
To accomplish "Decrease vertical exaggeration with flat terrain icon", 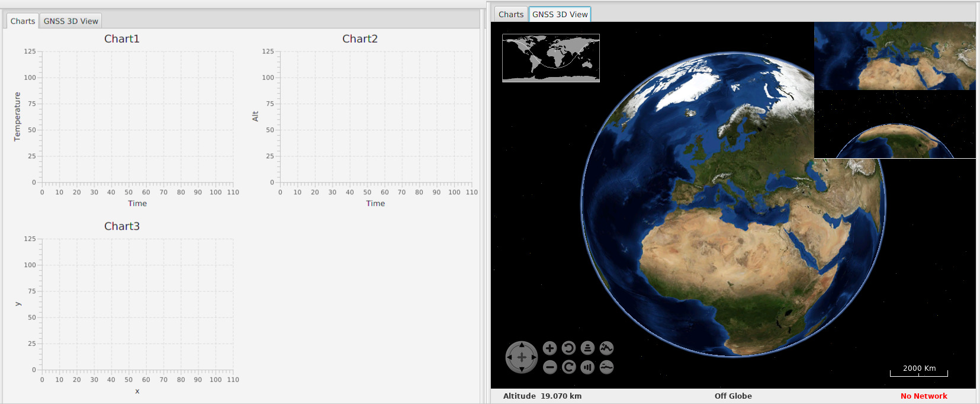I will pyautogui.click(x=606, y=367).
